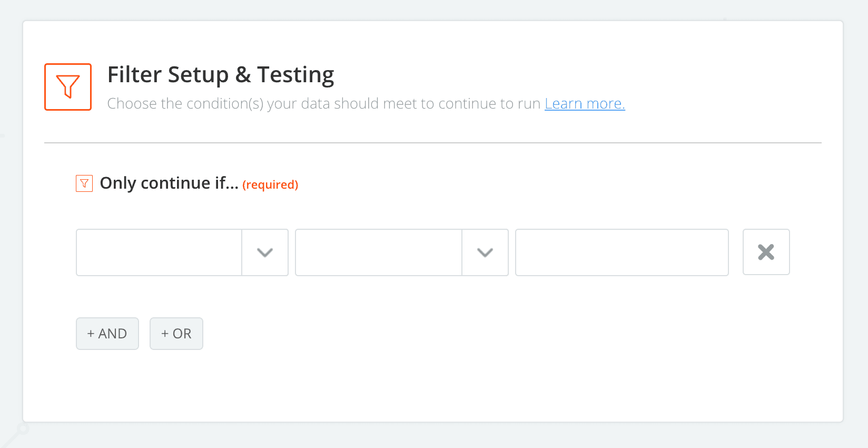The width and height of the screenshot is (868, 448).
Task: Click the chevron icon on the first field selector
Action: coord(265,252)
